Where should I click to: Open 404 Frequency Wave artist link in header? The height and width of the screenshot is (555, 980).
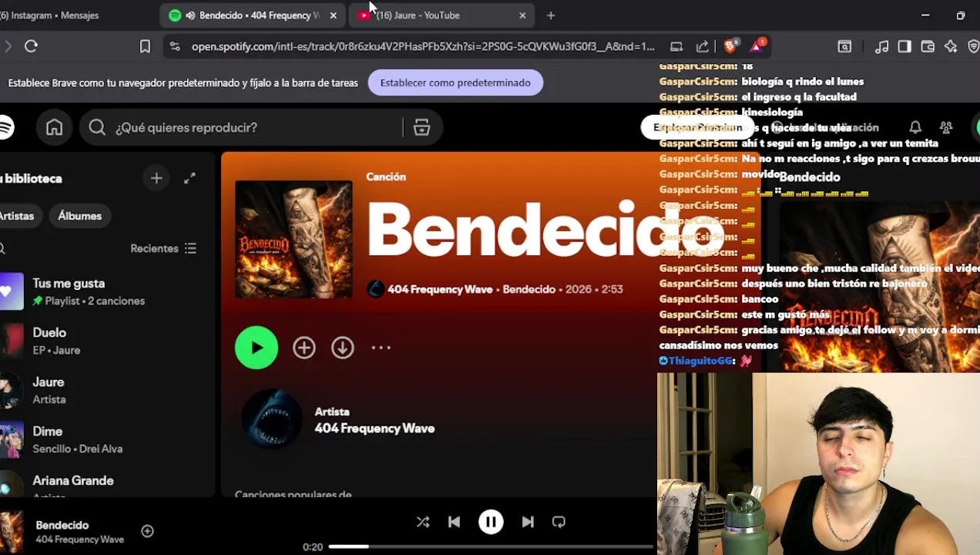[440, 289]
